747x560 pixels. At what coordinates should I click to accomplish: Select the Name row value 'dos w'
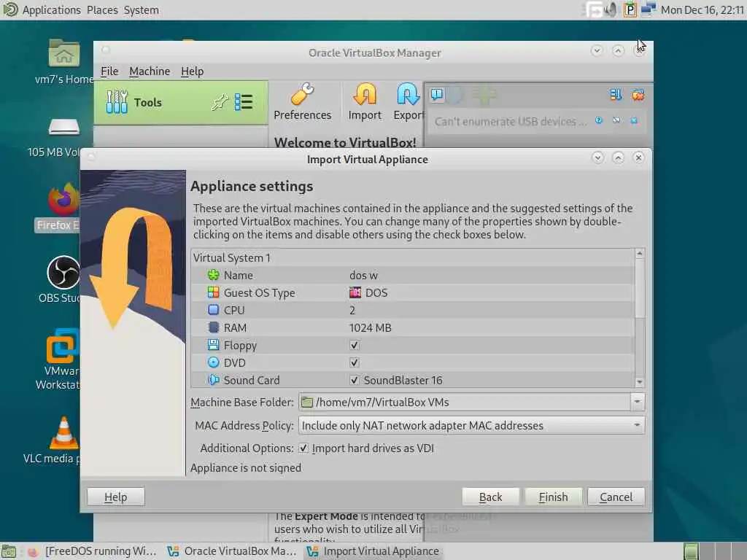[x=363, y=276]
